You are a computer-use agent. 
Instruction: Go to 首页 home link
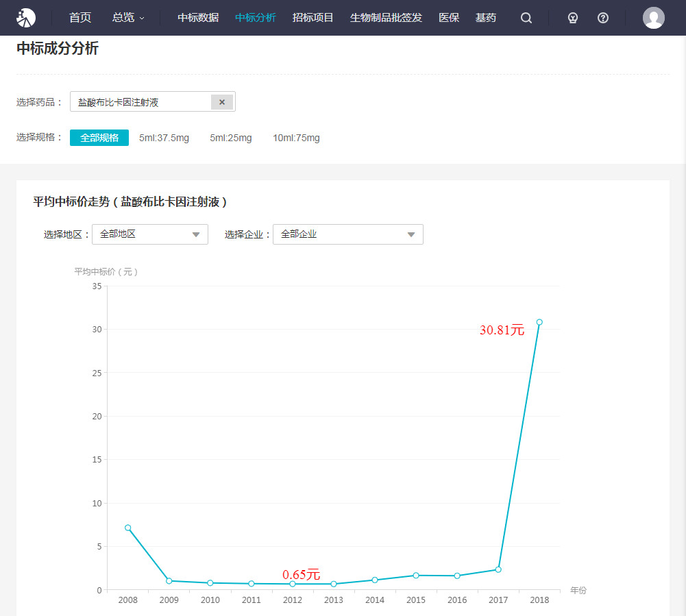[80, 18]
